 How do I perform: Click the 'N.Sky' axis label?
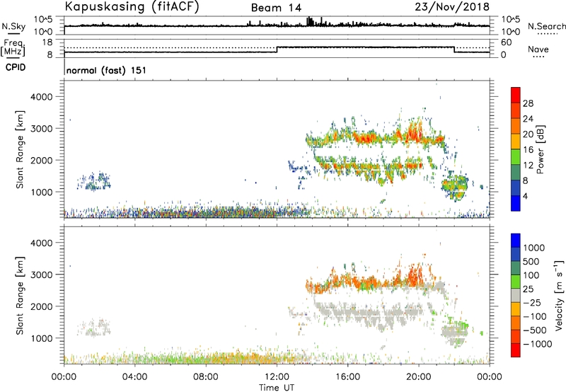[x=13, y=26]
